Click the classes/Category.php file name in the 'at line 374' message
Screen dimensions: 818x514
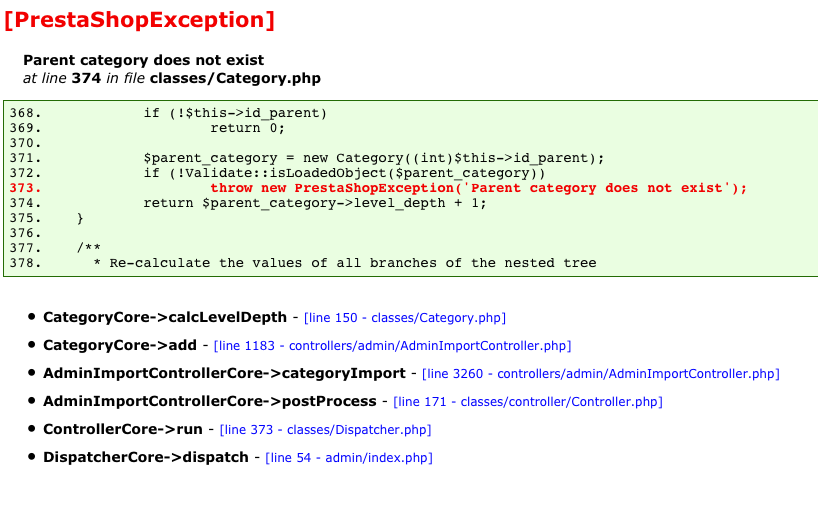tap(235, 78)
